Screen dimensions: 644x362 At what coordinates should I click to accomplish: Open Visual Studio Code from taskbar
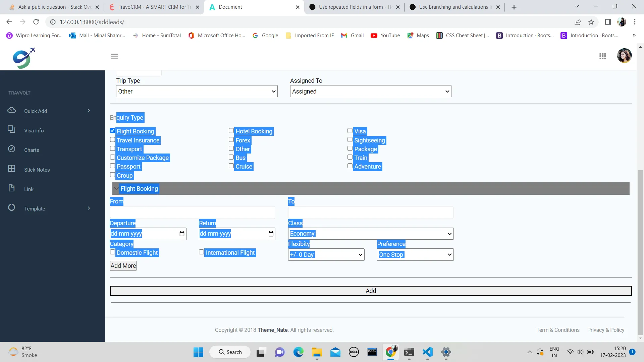427,352
